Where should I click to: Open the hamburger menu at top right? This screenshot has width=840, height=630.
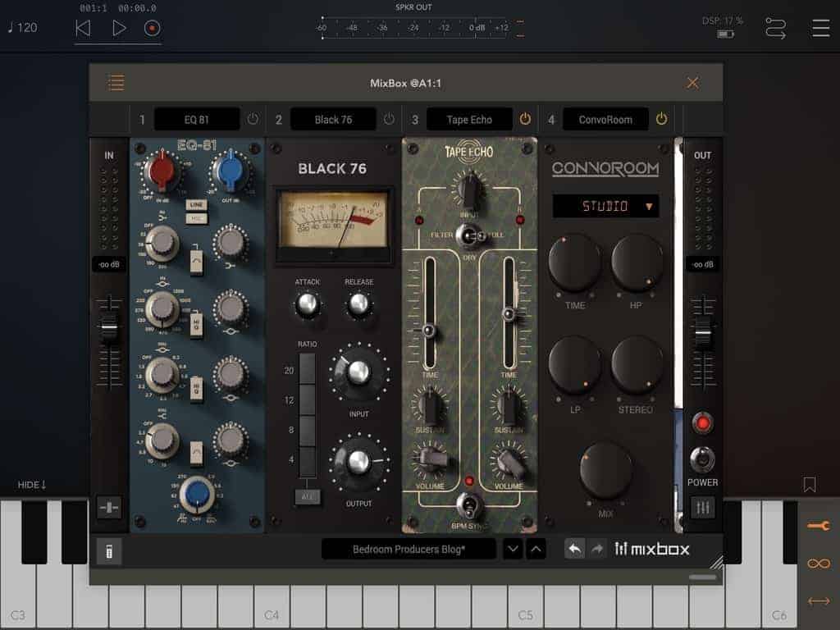(820, 28)
